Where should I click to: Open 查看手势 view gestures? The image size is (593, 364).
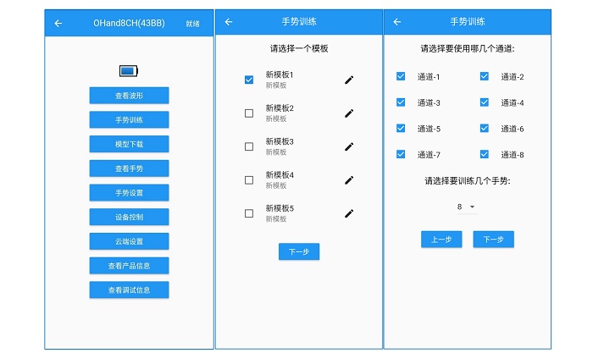click(x=129, y=168)
